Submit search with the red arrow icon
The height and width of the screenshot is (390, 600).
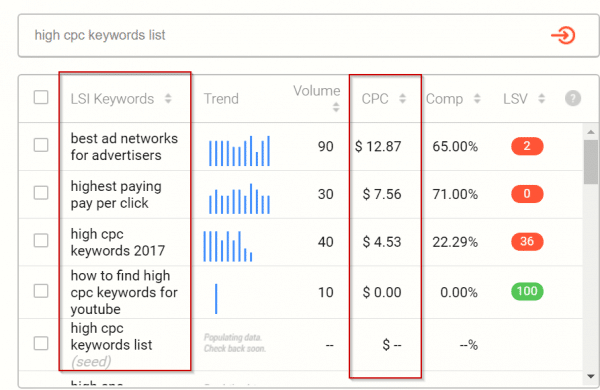point(563,35)
